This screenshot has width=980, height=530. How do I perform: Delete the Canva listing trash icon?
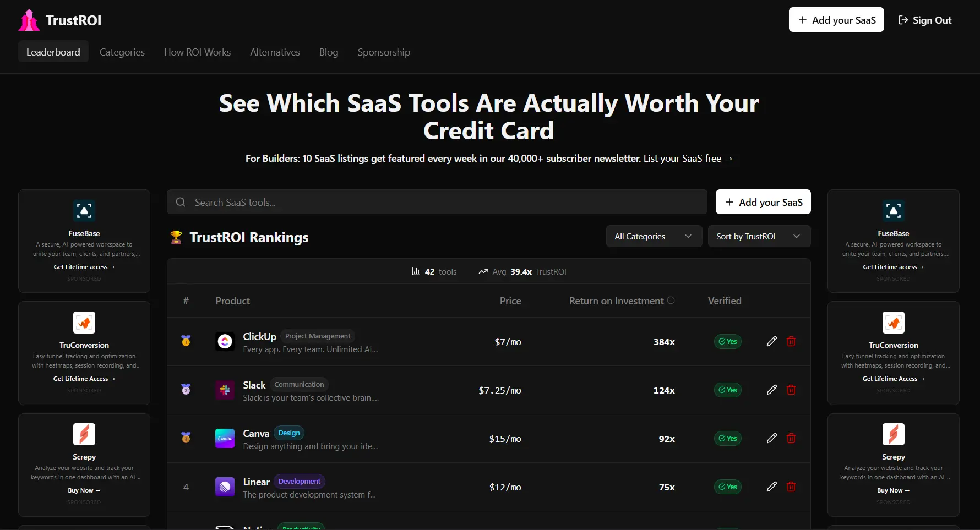791,438
